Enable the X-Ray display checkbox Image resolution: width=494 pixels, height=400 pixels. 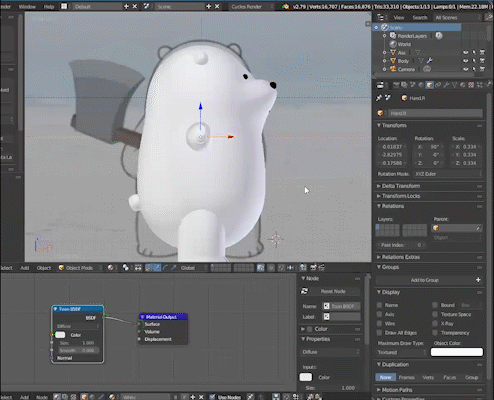point(435,323)
